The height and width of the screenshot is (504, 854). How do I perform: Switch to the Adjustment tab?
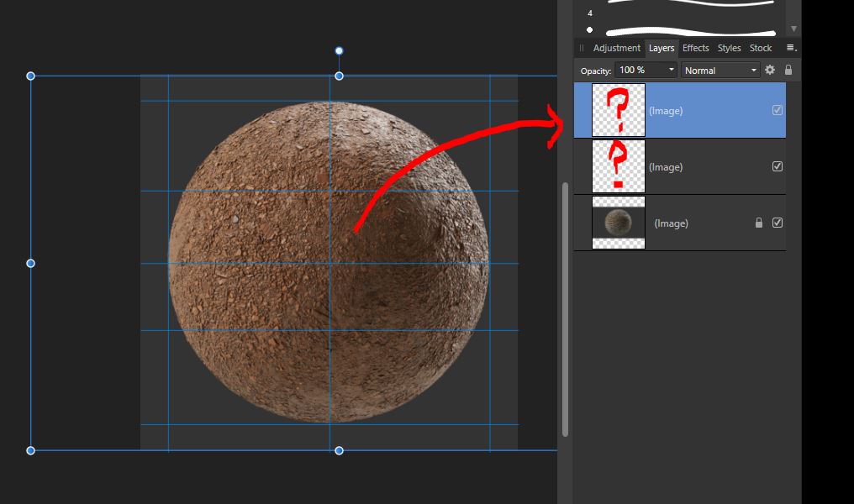616,48
